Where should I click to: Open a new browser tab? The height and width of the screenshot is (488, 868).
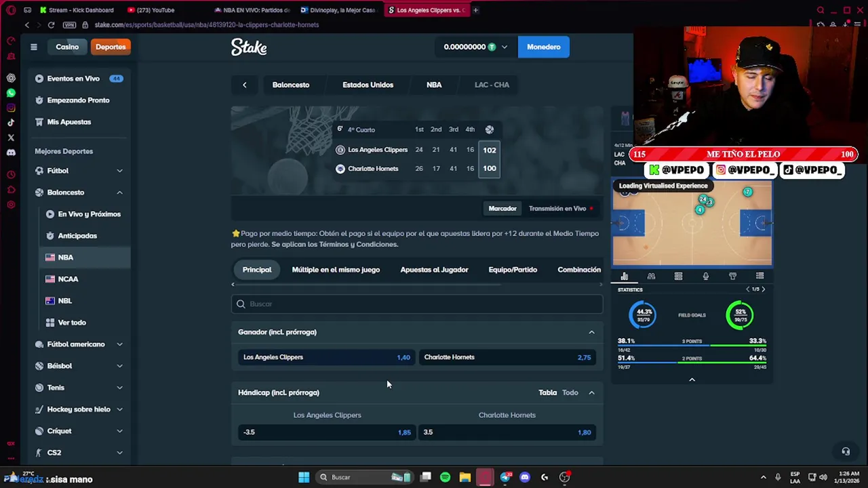[475, 10]
